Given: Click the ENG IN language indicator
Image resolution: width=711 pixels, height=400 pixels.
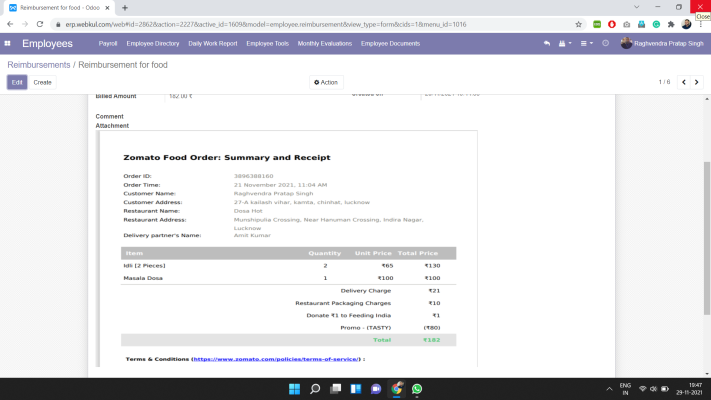Looking at the screenshot, I should pyautogui.click(x=625, y=389).
